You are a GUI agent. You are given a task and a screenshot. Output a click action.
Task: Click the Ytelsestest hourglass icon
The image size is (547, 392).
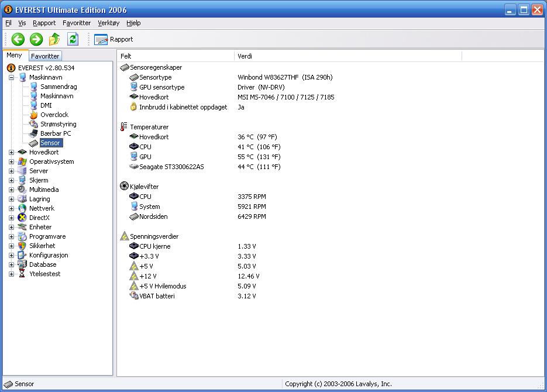pos(22,274)
